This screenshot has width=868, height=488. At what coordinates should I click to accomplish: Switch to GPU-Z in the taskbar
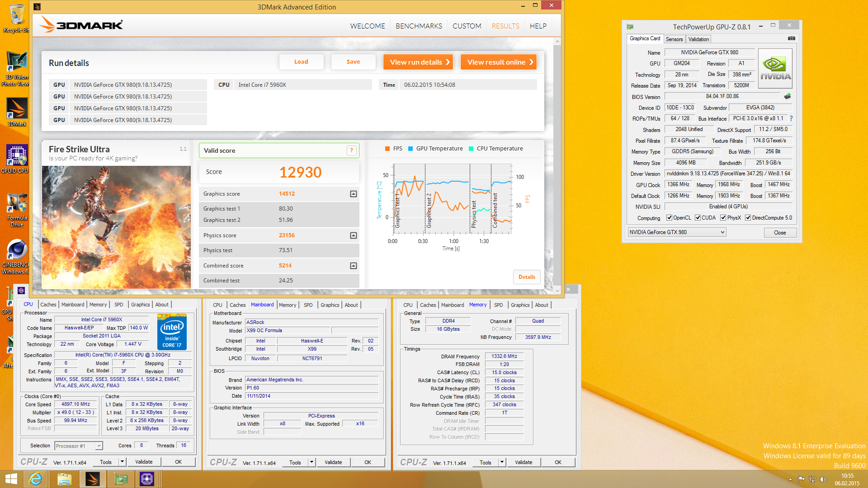(x=121, y=479)
